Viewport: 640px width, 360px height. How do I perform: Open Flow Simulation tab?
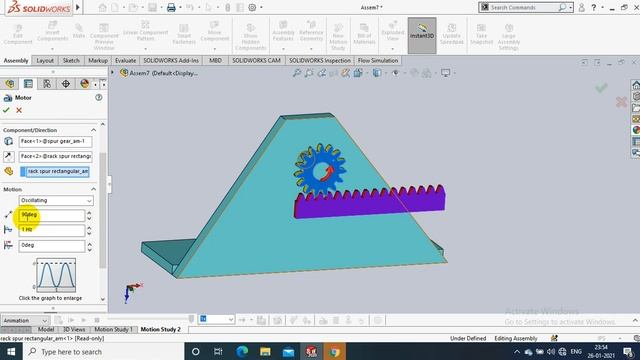click(378, 60)
